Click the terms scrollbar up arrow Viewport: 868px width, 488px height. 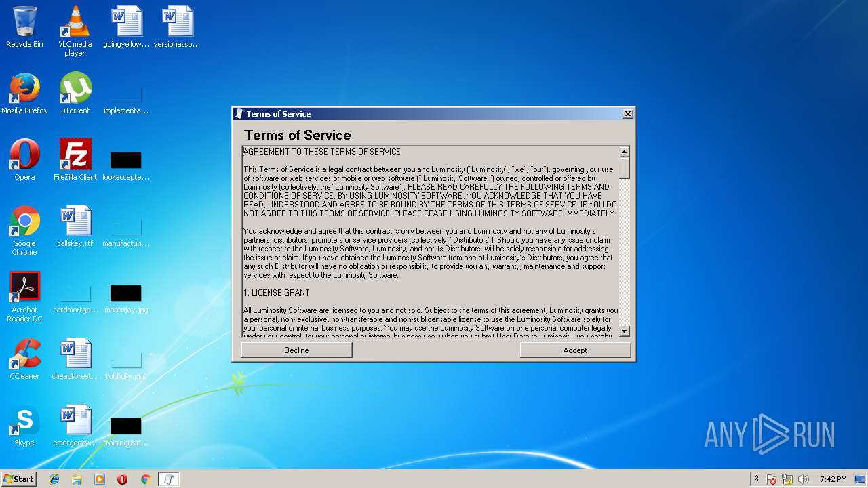point(625,152)
